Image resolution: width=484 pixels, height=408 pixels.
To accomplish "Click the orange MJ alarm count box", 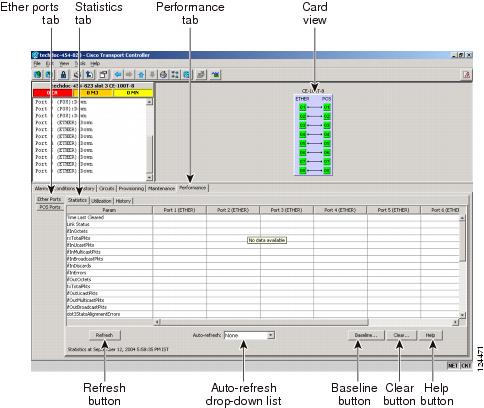I will [92, 93].
